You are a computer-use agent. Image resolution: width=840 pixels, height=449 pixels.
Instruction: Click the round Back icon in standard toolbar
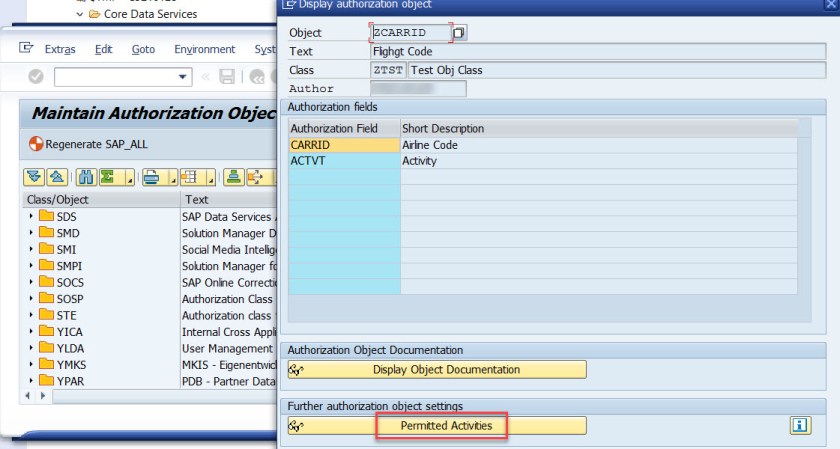(257, 77)
